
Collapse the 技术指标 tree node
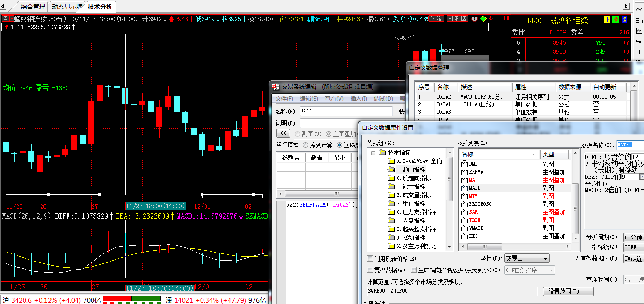(x=373, y=153)
